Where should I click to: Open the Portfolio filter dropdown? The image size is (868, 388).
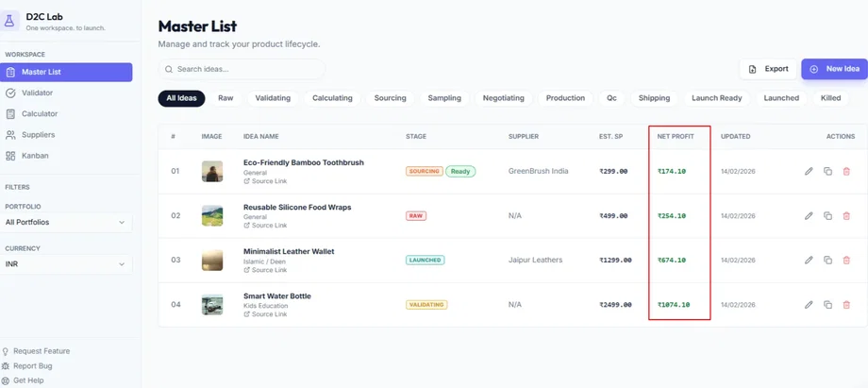(66, 222)
